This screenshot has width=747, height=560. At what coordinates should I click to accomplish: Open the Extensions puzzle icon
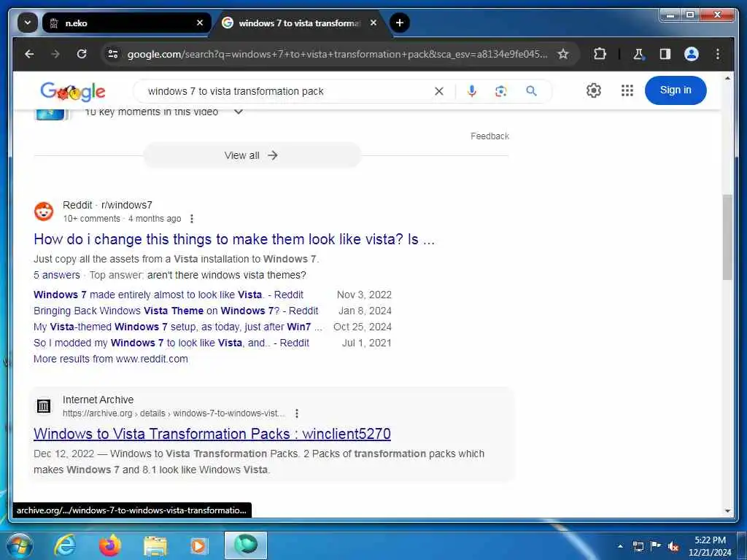600,54
